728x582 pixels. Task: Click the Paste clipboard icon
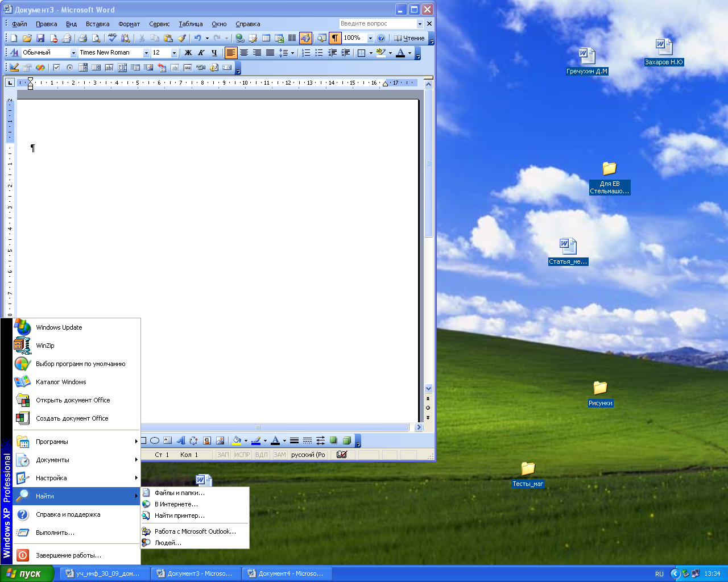168,38
